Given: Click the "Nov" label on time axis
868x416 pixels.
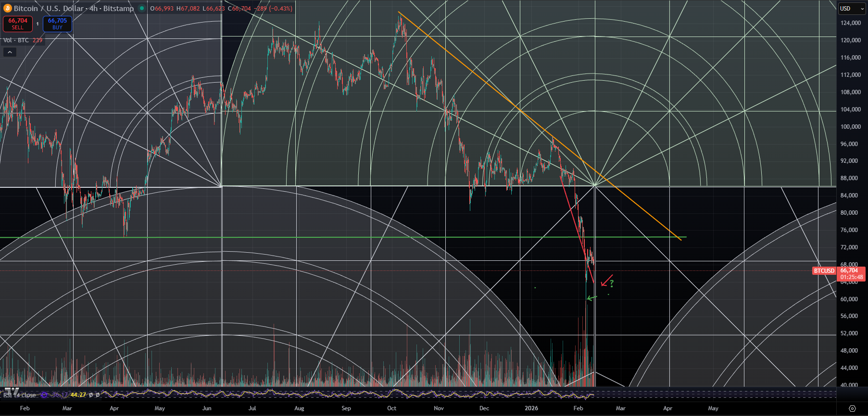Looking at the screenshot, I should point(439,408).
